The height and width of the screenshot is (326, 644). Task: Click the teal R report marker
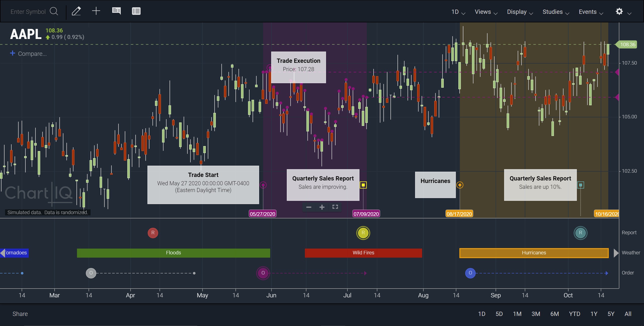point(581,233)
